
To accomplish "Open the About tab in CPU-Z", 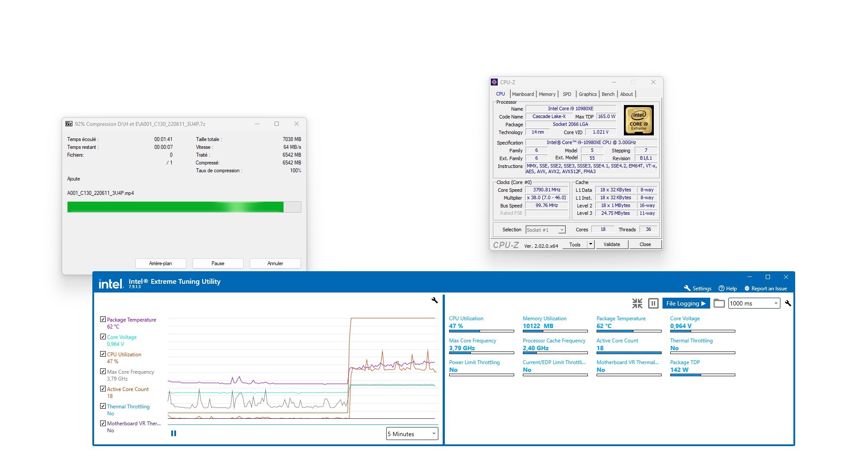I will 627,94.
